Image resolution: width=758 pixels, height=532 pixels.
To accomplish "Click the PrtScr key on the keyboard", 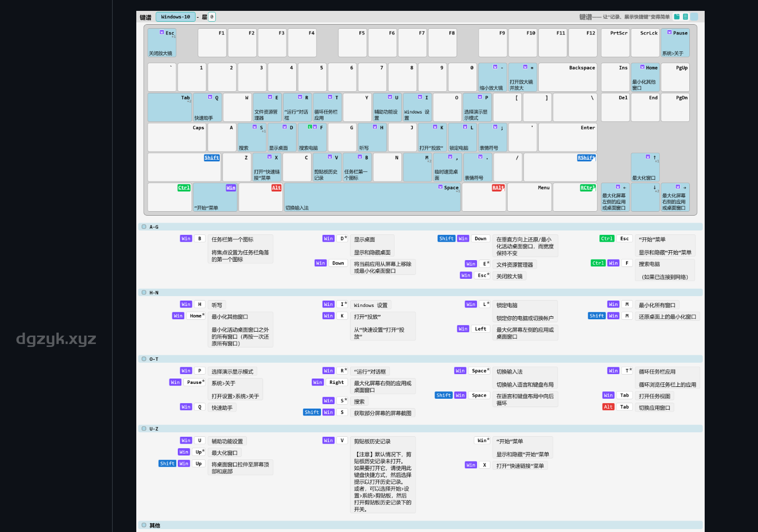I will [615, 43].
